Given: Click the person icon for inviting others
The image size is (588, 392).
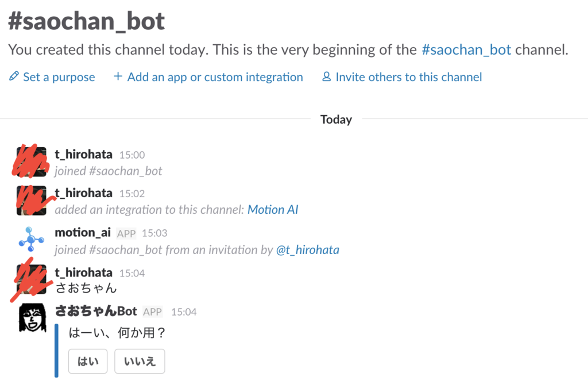Looking at the screenshot, I should coord(327,76).
